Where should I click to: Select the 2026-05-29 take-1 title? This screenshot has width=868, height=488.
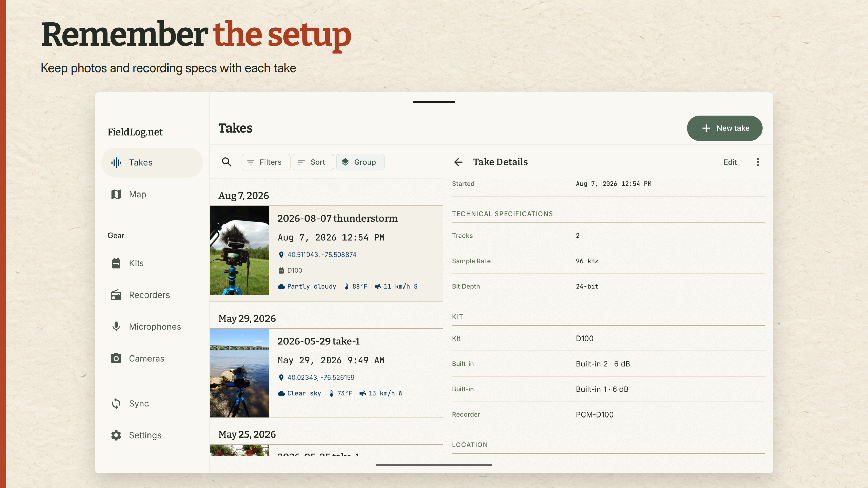[x=318, y=341]
